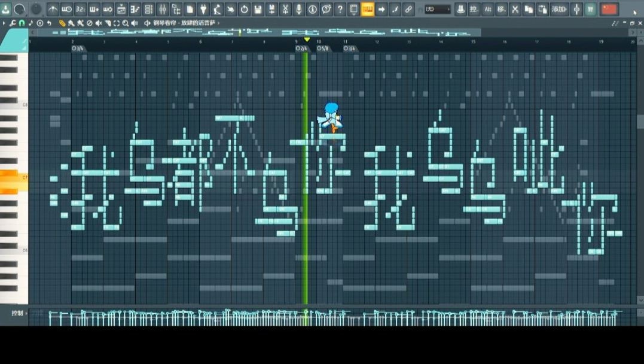The height and width of the screenshot is (364, 644).
Task: Expand the 控制 control lane selector
Action: click(x=19, y=313)
